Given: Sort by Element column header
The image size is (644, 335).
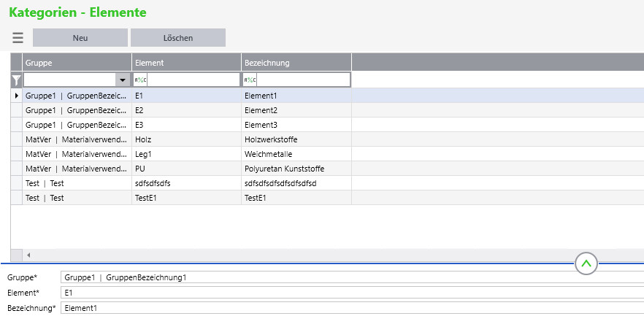Looking at the screenshot, I should pyautogui.click(x=186, y=63).
